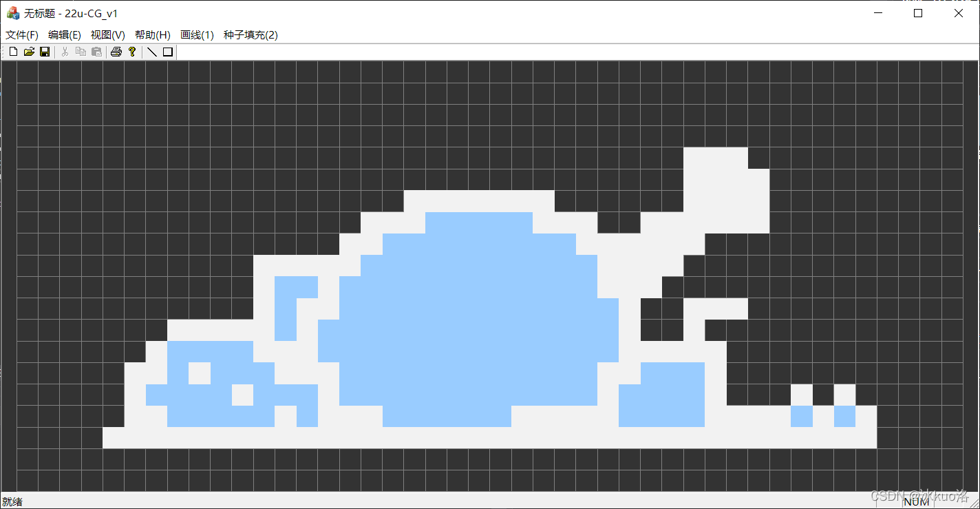The height and width of the screenshot is (509, 980).
Task: Open the 帮助(H) menu
Action: [x=153, y=35]
